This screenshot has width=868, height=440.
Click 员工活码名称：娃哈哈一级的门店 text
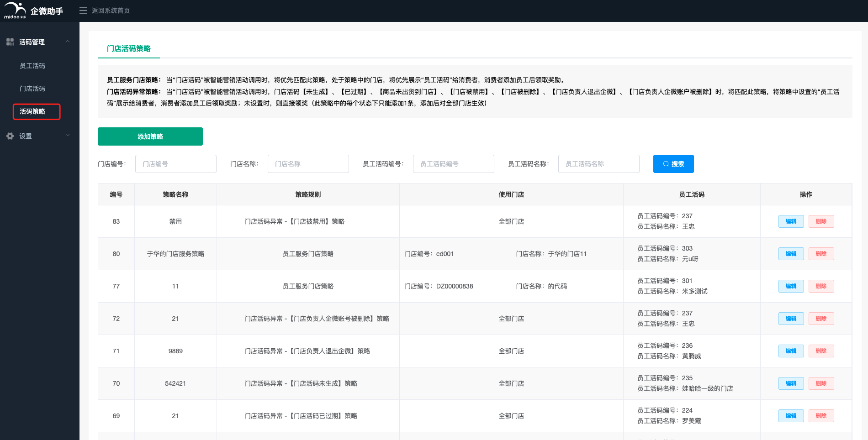685,389
